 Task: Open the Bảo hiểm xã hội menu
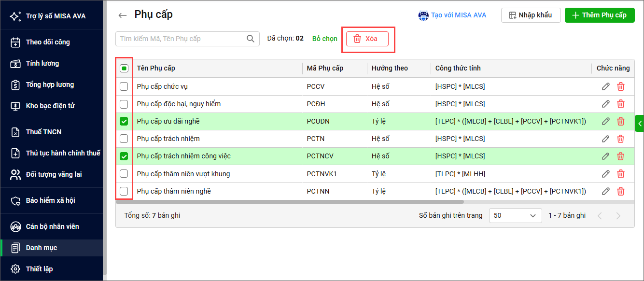pos(50,200)
